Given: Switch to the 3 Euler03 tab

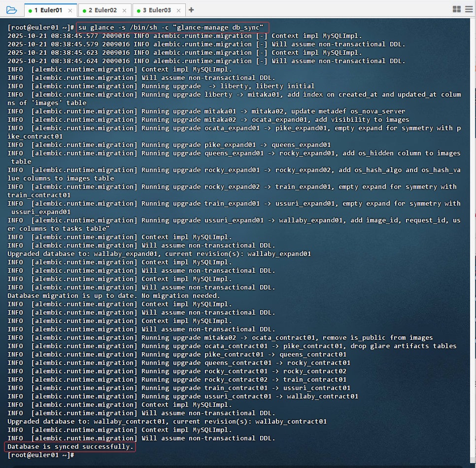Looking at the screenshot, I should (159, 10).
